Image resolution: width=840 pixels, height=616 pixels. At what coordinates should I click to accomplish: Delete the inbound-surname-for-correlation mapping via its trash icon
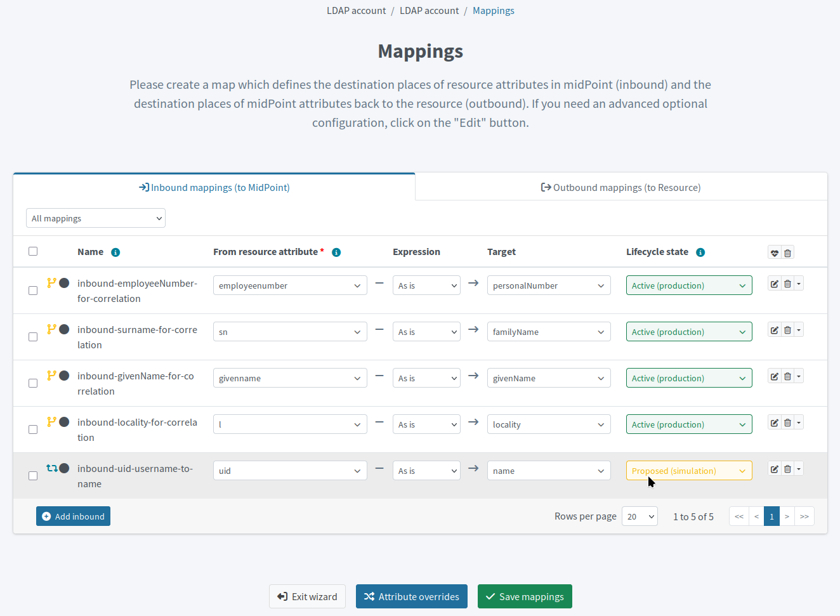tap(787, 329)
